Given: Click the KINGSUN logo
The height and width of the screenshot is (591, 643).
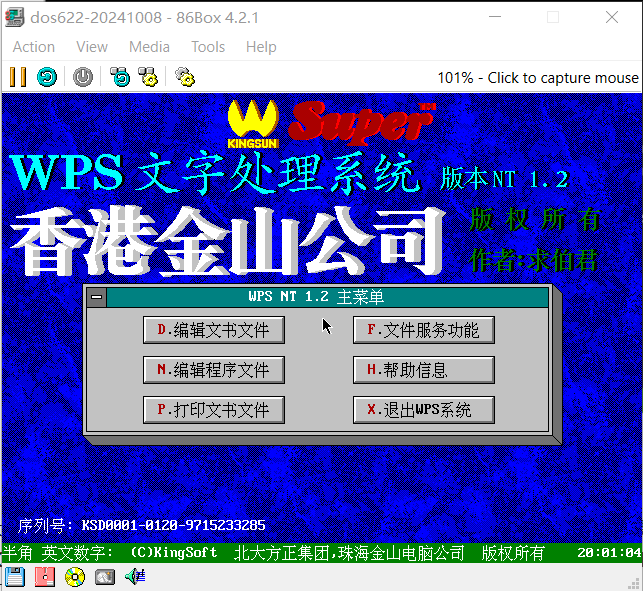Looking at the screenshot, I should 253,124.
